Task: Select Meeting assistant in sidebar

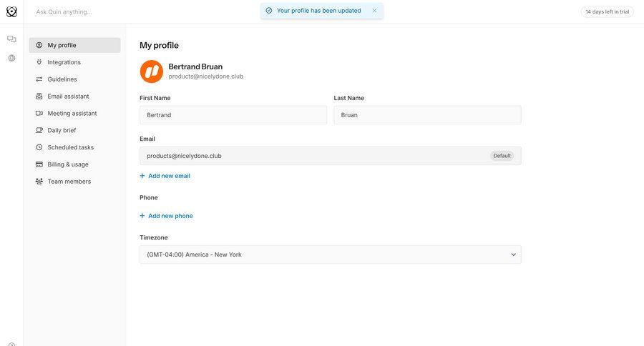Action: coord(72,114)
